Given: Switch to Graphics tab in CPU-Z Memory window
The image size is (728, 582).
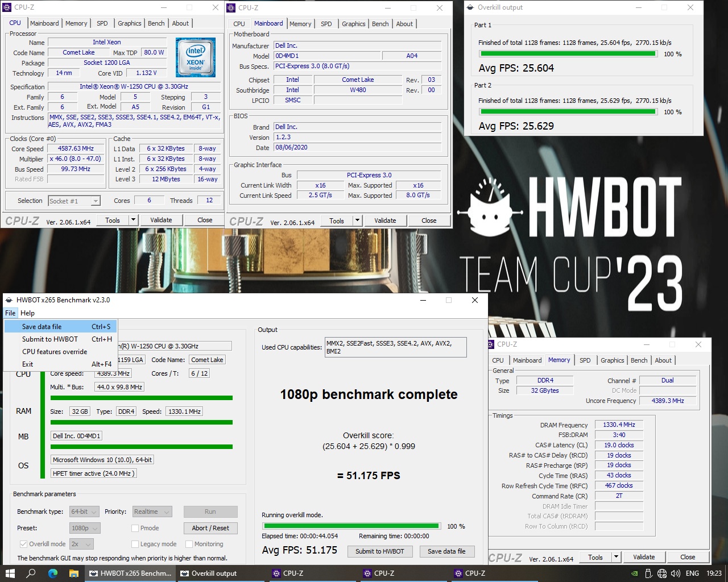Looking at the screenshot, I should [612, 360].
